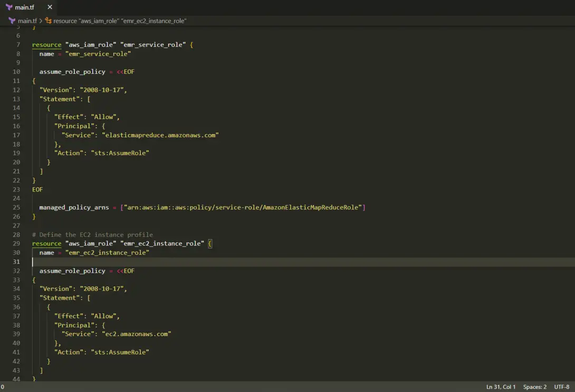Click line number 29 in the gutter
The height and width of the screenshot is (392, 575).
(16, 244)
